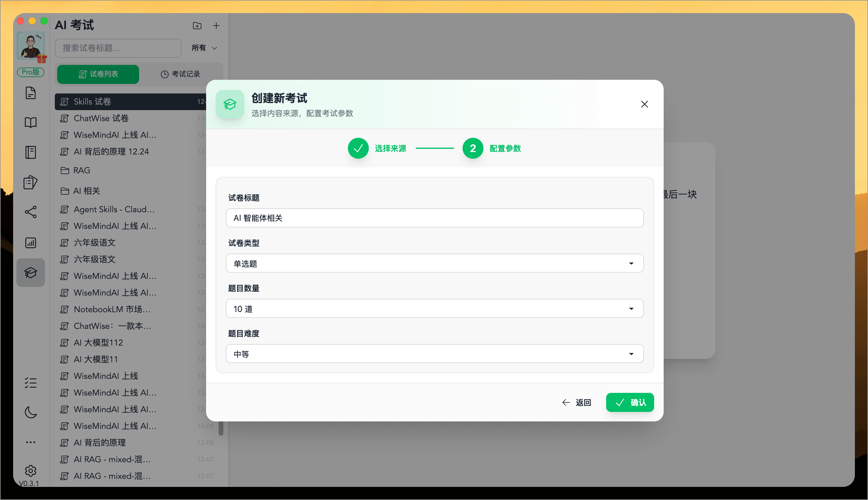Open the checklist/tasks icon in the sidebar

pos(31,382)
